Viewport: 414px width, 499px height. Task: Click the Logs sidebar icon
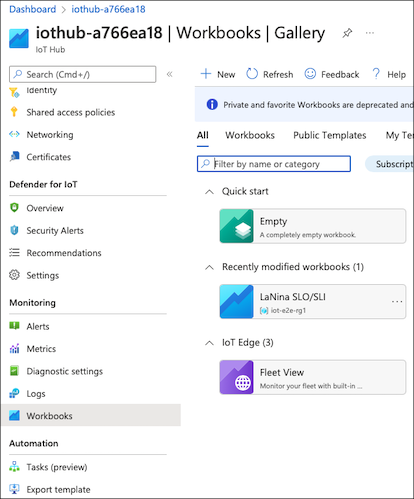point(14,393)
